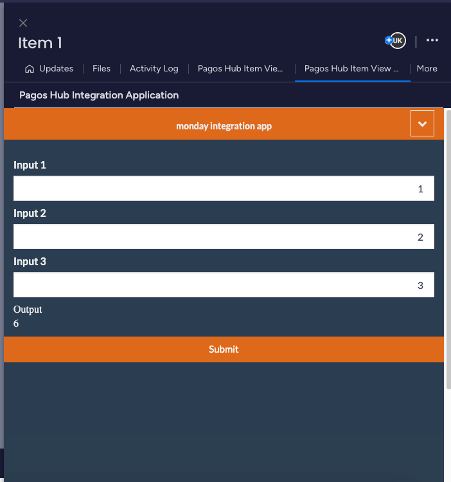Click the vertical scrollbar on the right
This screenshot has height=482, width=451.
coord(448,249)
